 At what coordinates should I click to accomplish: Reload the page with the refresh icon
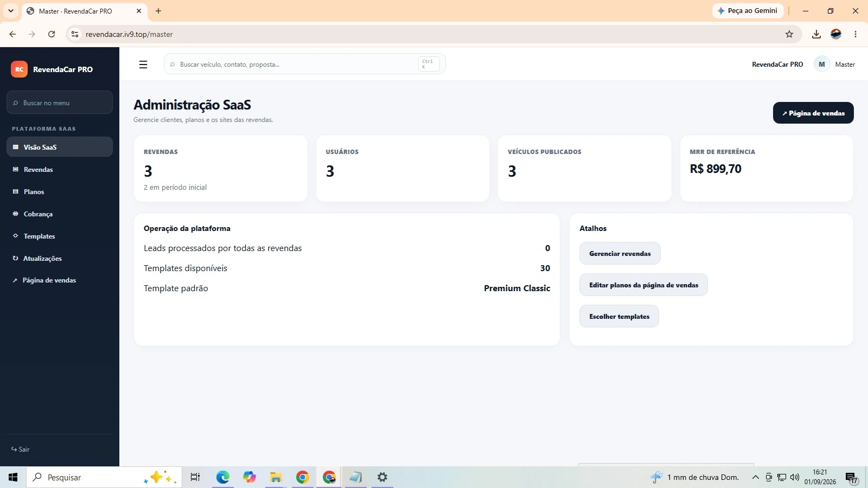tap(52, 34)
